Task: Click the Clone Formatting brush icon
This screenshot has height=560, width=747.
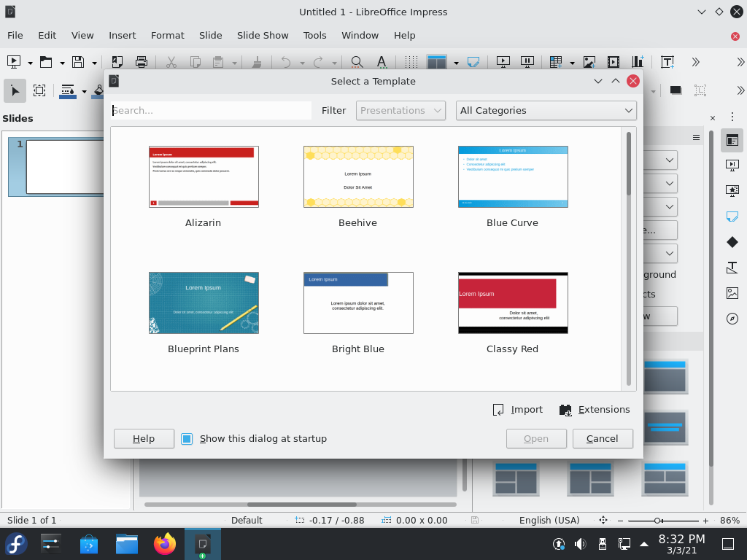Action: [x=257, y=62]
